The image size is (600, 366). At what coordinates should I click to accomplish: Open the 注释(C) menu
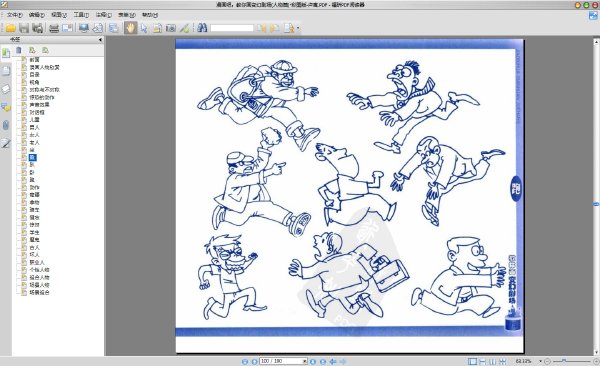(103, 15)
